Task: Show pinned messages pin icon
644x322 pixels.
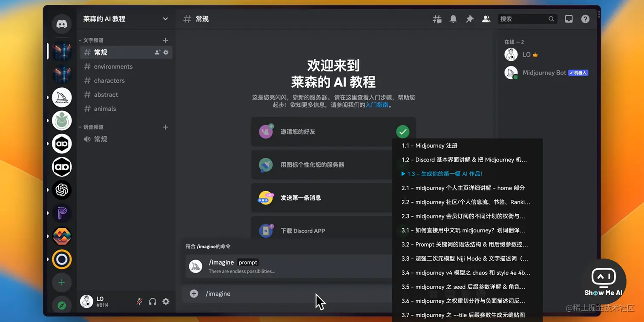Action: (x=470, y=19)
